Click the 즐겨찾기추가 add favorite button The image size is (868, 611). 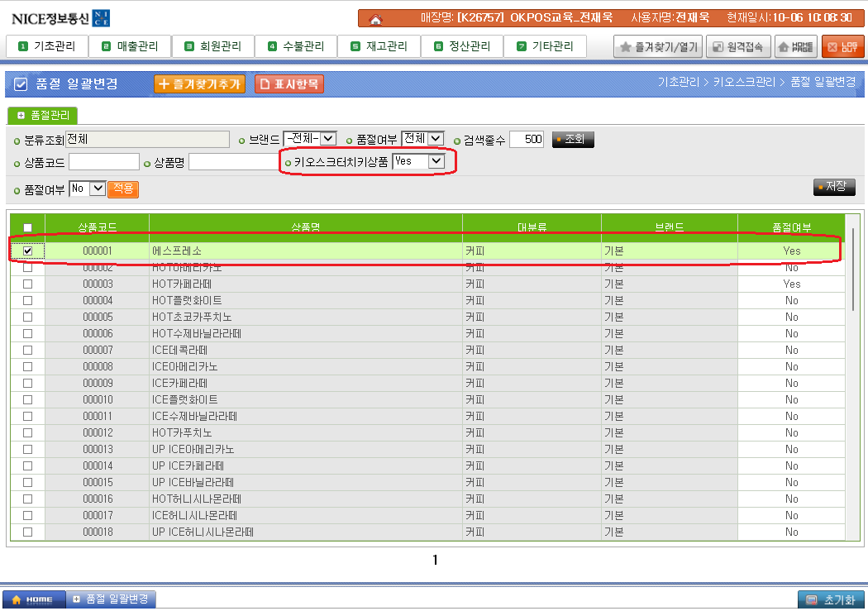(x=199, y=84)
